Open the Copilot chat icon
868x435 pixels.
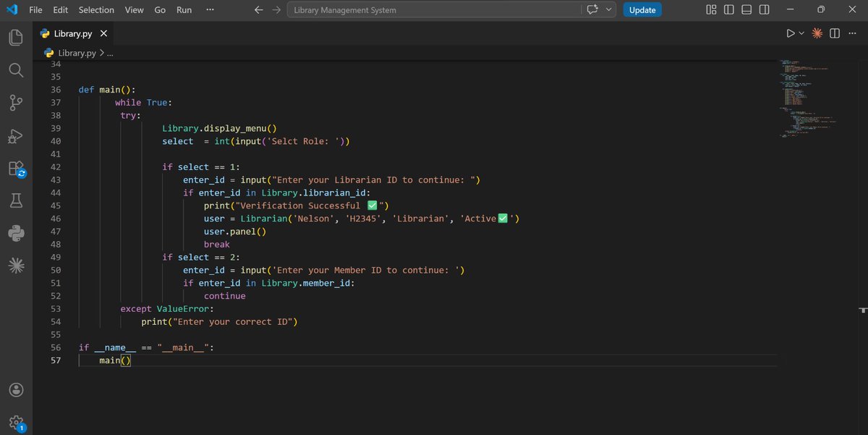[594, 10]
